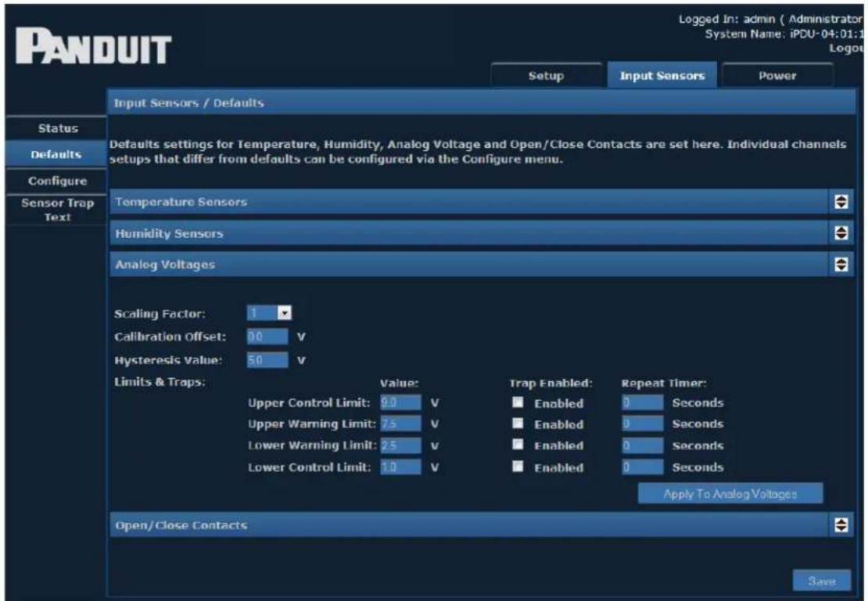Open the Power tab
This screenshot has width=868, height=601.
coord(777,75)
